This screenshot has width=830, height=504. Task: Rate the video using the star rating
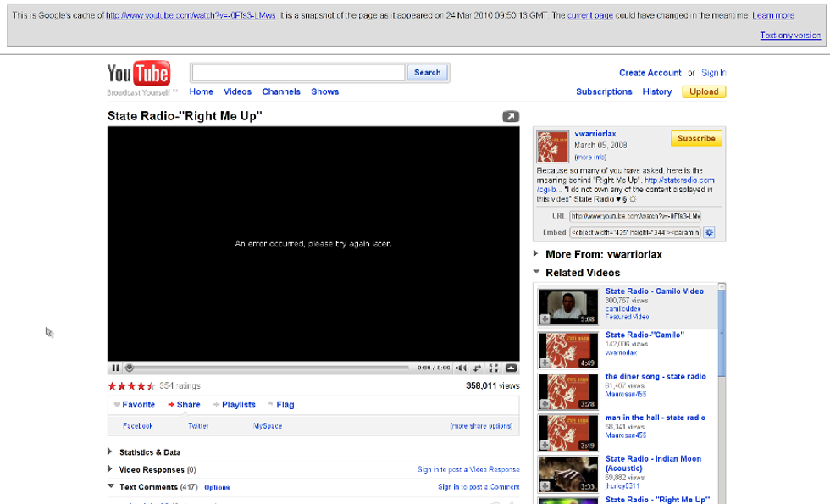131,386
